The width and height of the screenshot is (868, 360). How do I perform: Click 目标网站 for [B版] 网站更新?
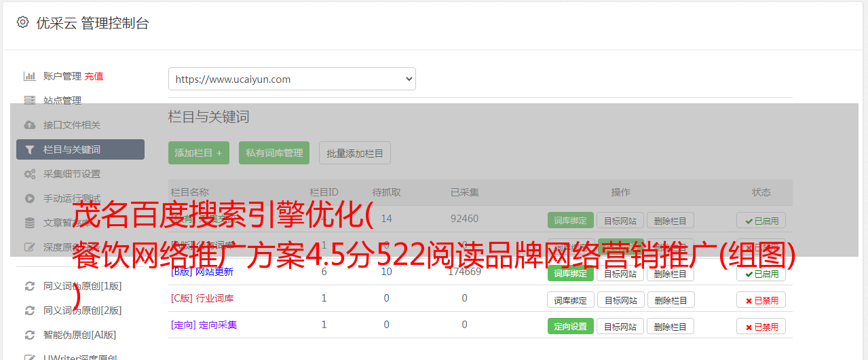click(620, 274)
